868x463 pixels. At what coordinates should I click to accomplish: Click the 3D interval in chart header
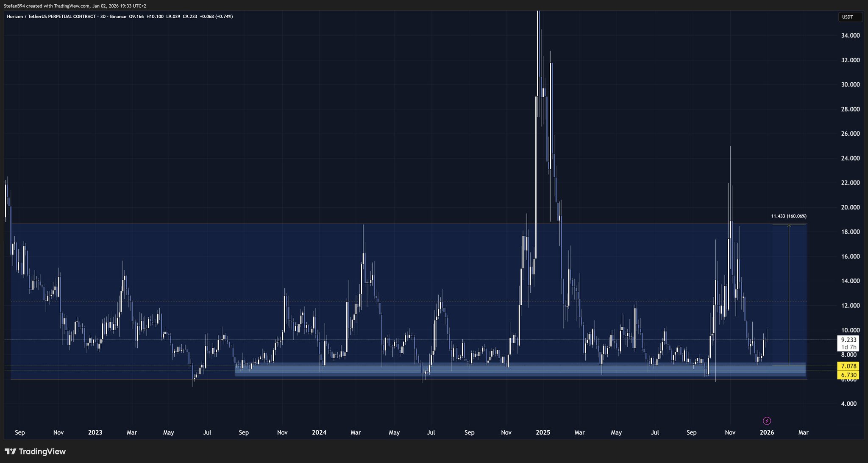pos(103,17)
